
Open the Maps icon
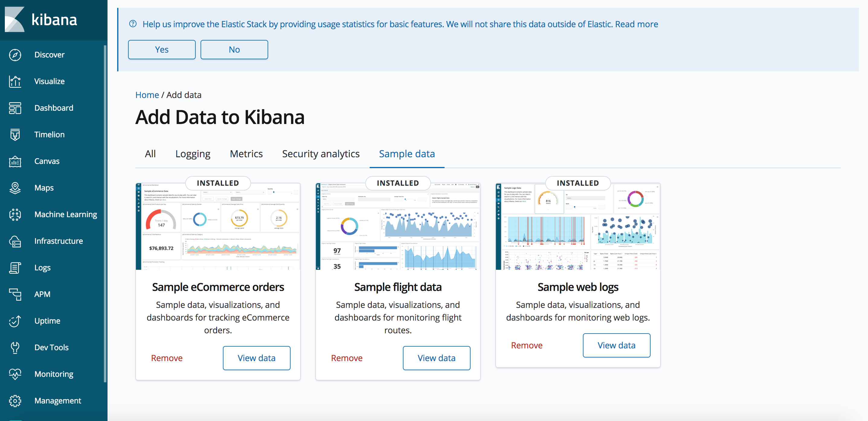click(15, 188)
